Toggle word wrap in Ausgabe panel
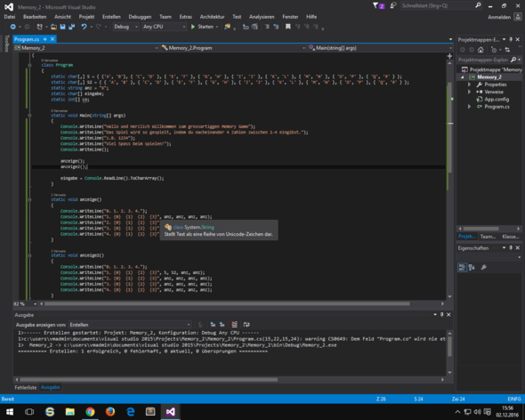Viewport: 525px width, 420px height. pyautogui.click(x=246, y=324)
